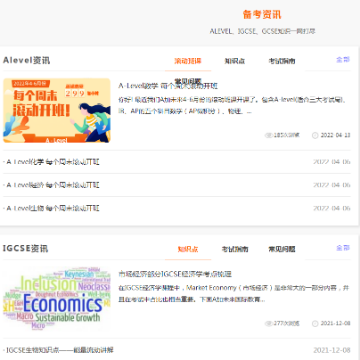Screen dimensions: 360x360
Task: Click the subtitle ALEVEL、IGCSE、GCSE知识一网打尽
Action: 262,31
